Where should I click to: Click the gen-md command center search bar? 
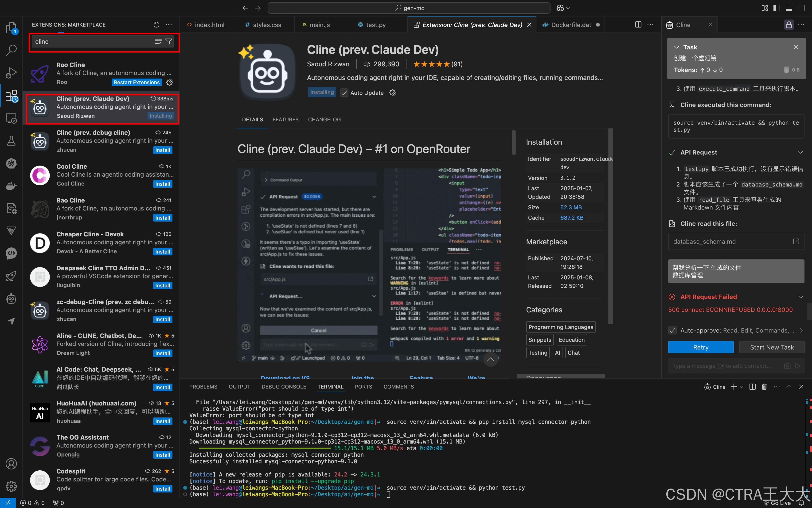pyautogui.click(x=409, y=8)
